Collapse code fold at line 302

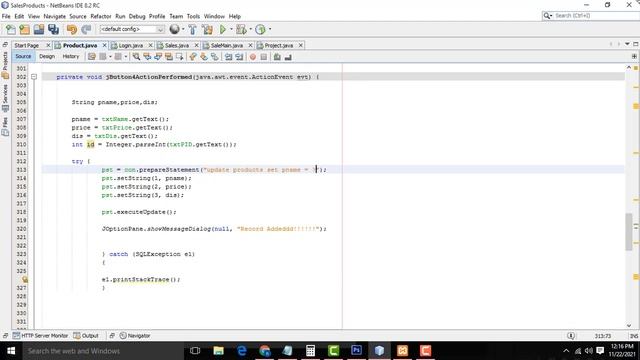point(34,77)
